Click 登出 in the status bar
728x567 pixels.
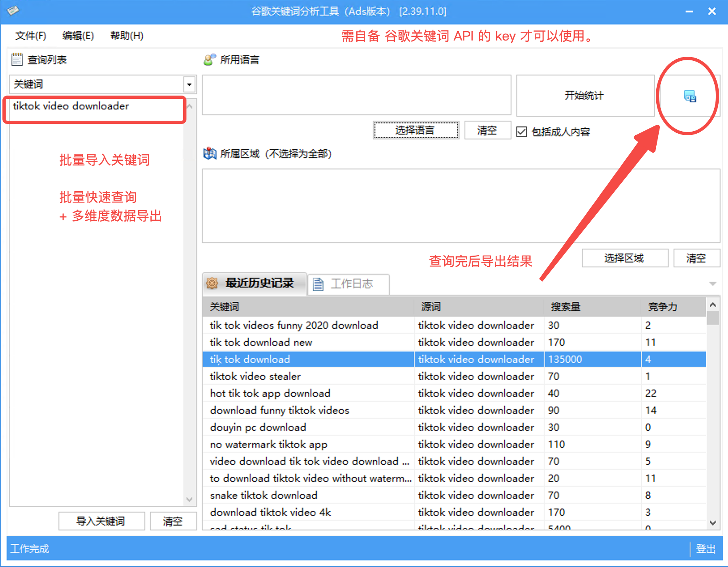coord(706,549)
